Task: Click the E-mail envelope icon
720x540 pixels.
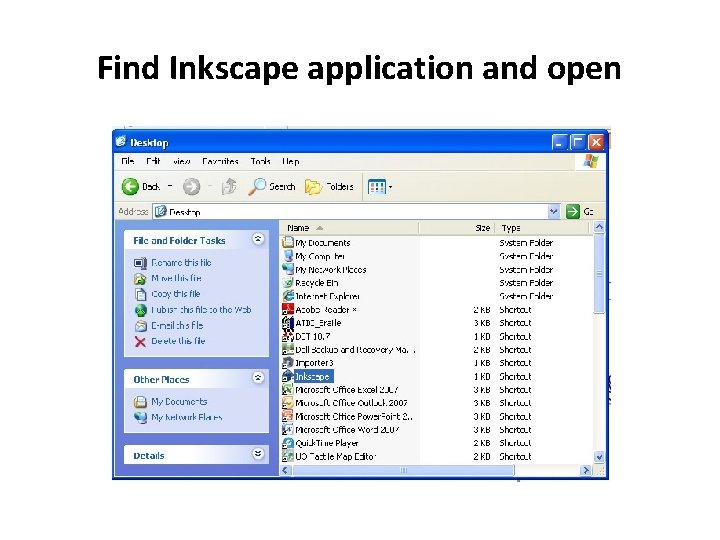Action: (x=141, y=326)
